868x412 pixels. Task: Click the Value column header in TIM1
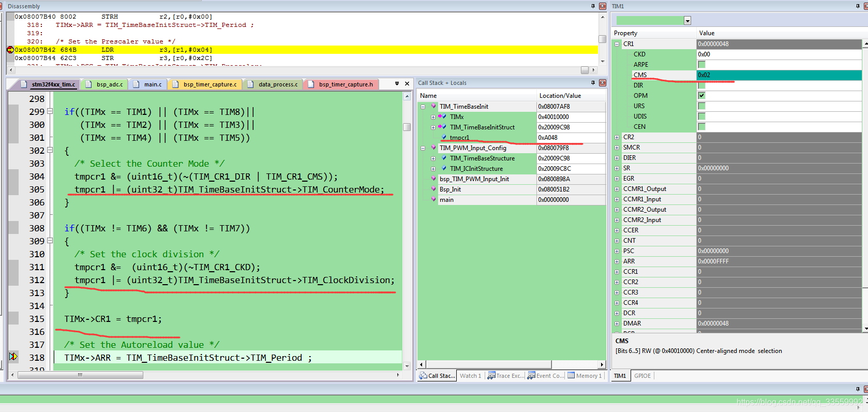click(781, 33)
